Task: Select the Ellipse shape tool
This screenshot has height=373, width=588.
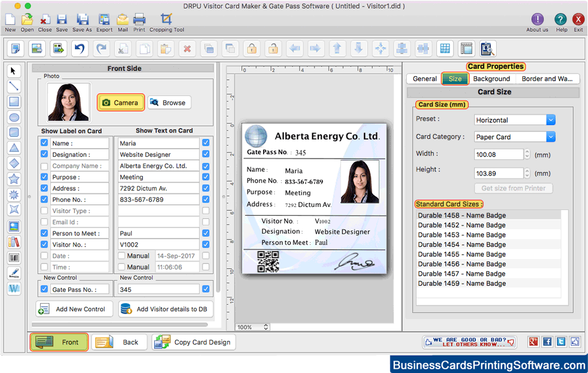Action: [x=14, y=118]
